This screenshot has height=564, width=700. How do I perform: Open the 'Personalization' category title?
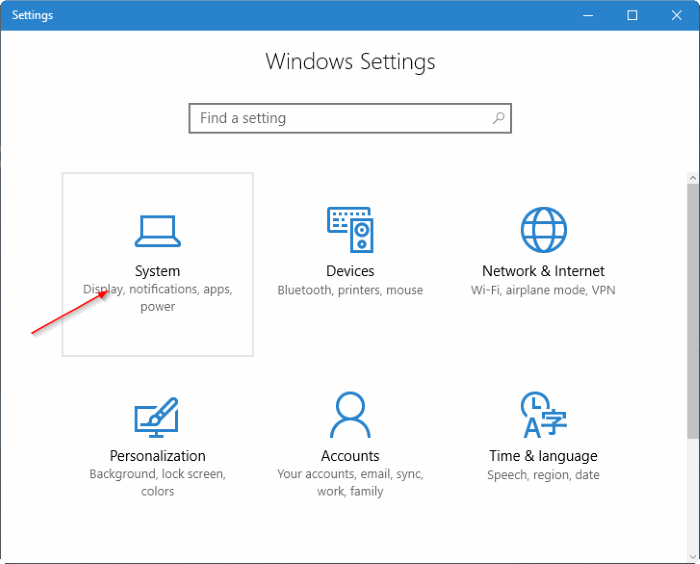(x=157, y=456)
